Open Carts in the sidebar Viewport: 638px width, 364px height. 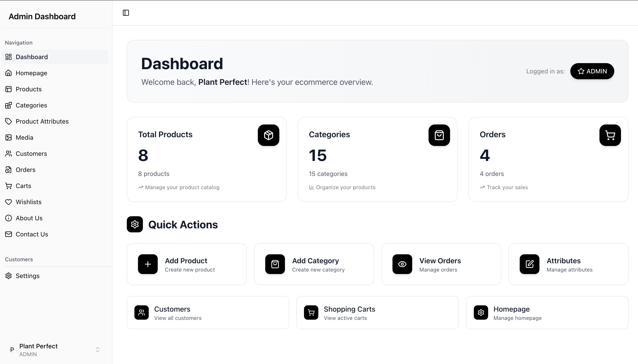click(x=55, y=186)
